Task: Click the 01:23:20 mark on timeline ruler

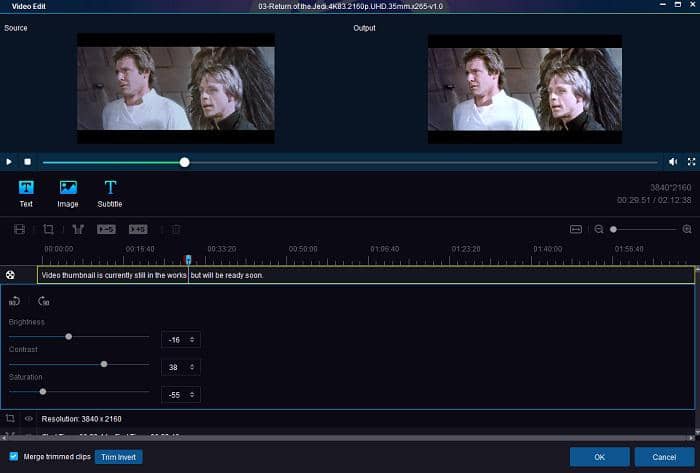Action: click(x=466, y=249)
